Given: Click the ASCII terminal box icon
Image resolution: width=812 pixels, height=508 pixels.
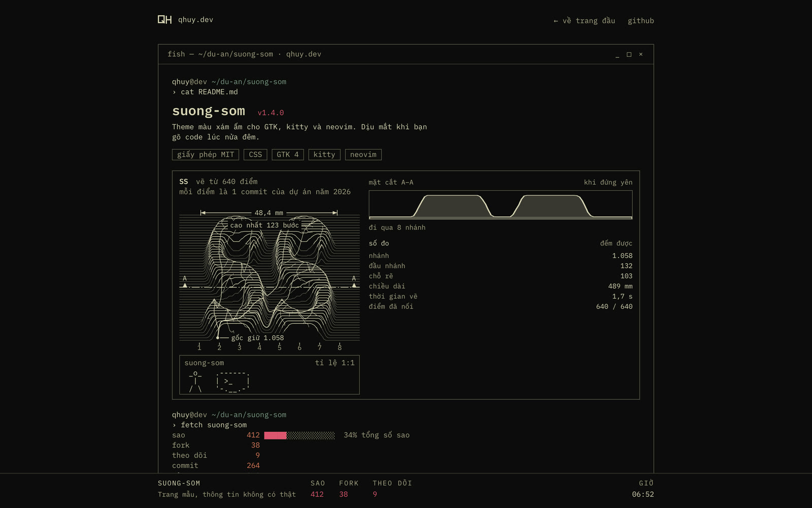Looking at the screenshot, I should [x=233, y=382].
